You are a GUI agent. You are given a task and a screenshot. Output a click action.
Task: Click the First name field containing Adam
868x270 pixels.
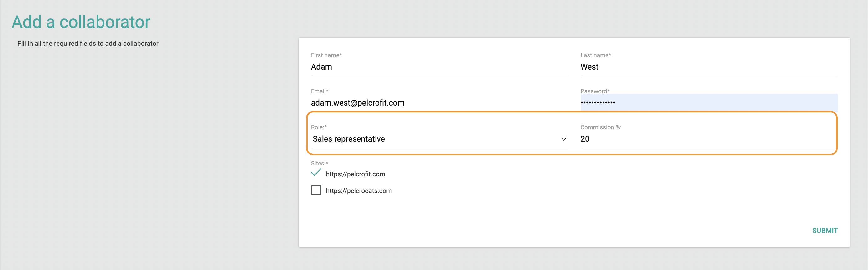(439, 67)
